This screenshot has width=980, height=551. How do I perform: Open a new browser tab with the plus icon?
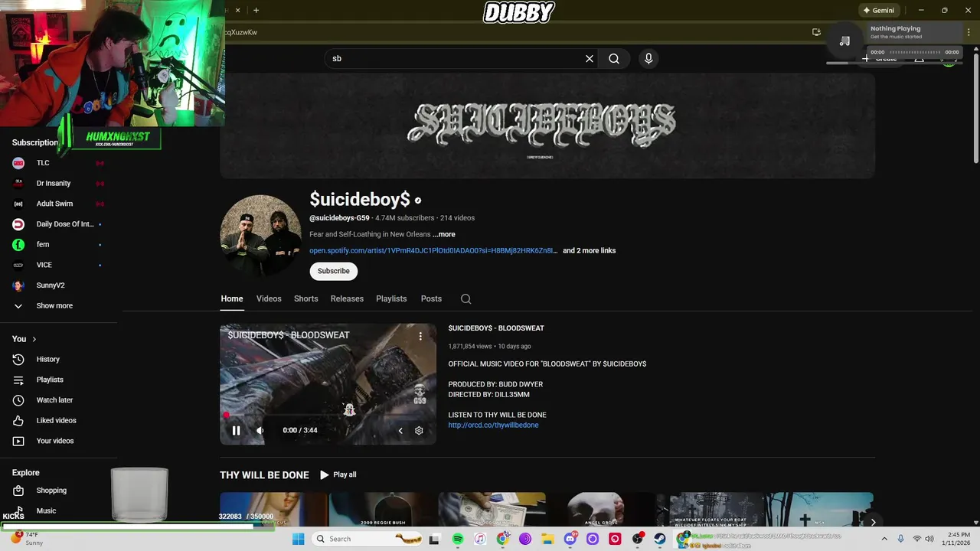(256, 10)
